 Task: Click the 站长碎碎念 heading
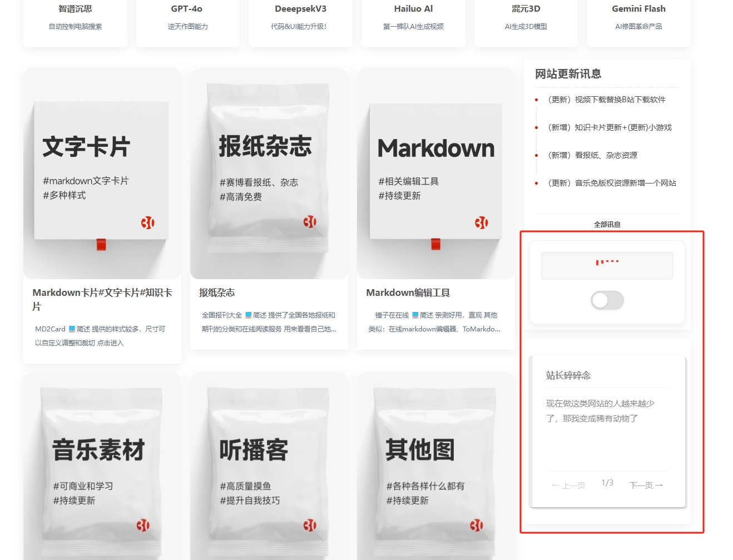coord(568,375)
